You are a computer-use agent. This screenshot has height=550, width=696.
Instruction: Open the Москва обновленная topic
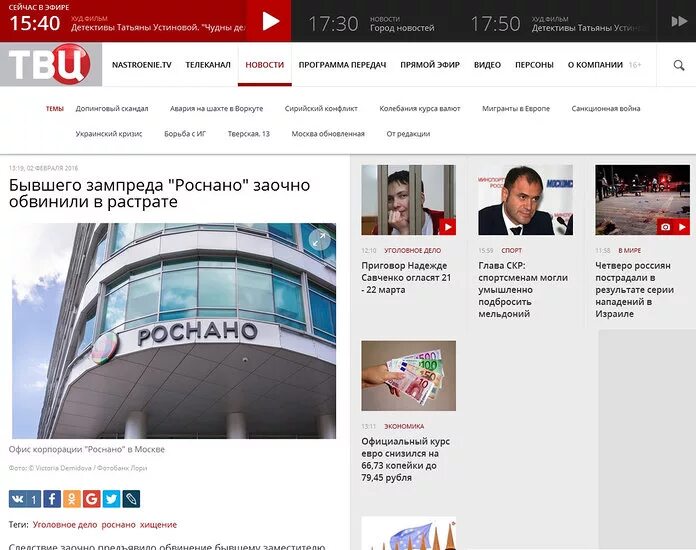click(x=328, y=134)
